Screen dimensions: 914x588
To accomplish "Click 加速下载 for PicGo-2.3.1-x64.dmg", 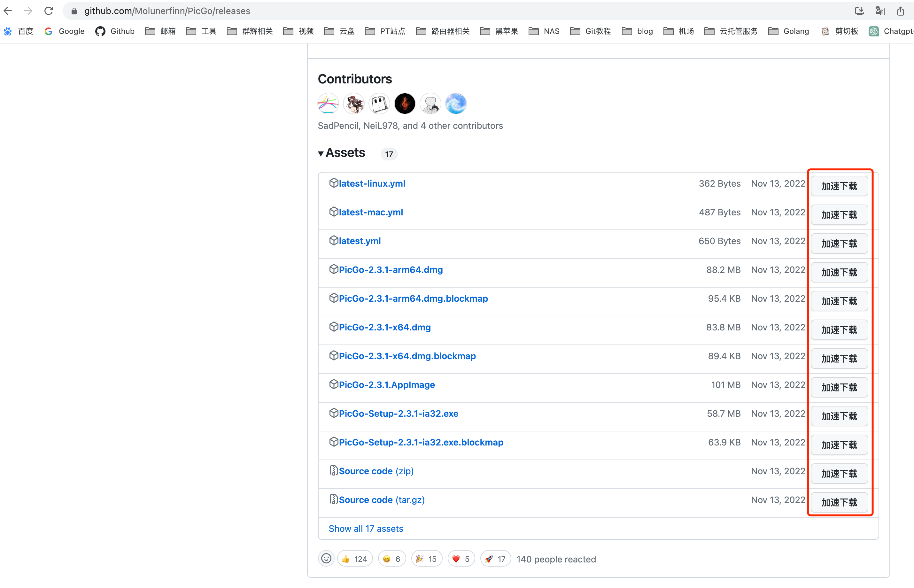I will coord(839,329).
